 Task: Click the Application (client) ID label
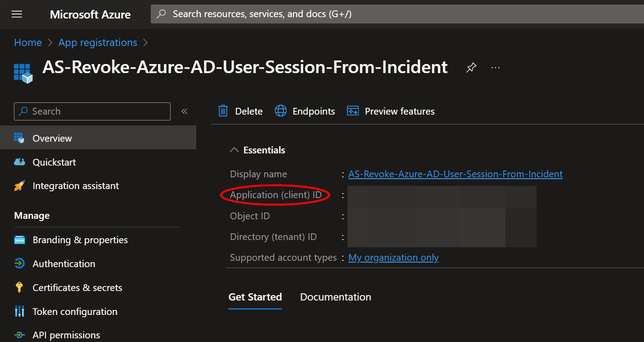point(276,195)
